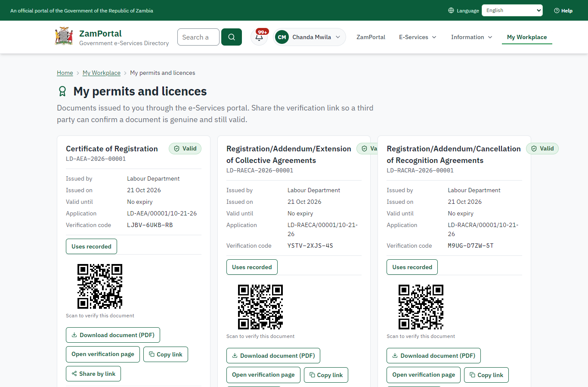
Task: Click the Valid badge on Certificate of Registration
Action: [x=185, y=149]
